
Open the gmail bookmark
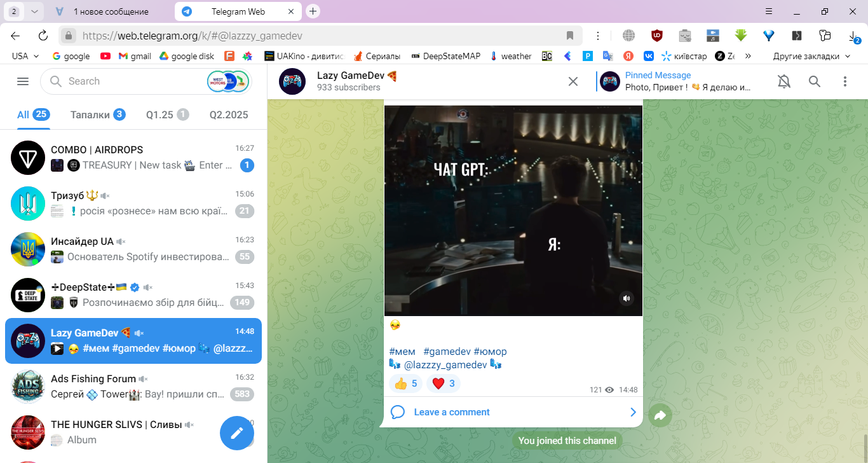tap(135, 56)
